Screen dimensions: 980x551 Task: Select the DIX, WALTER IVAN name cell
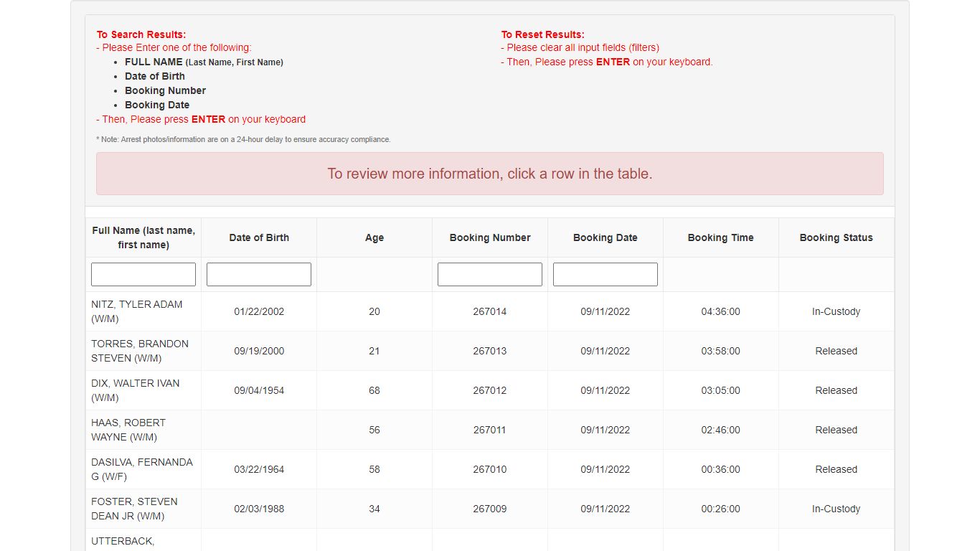click(x=143, y=390)
